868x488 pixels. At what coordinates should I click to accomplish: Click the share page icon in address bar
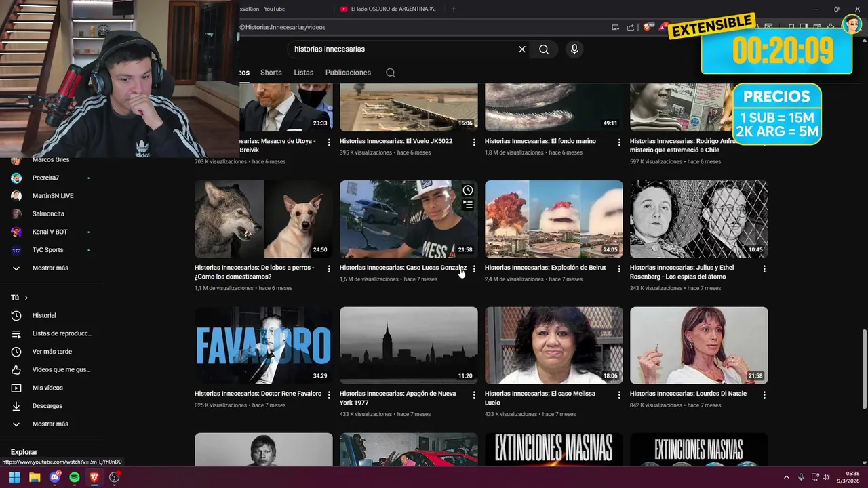point(631,27)
